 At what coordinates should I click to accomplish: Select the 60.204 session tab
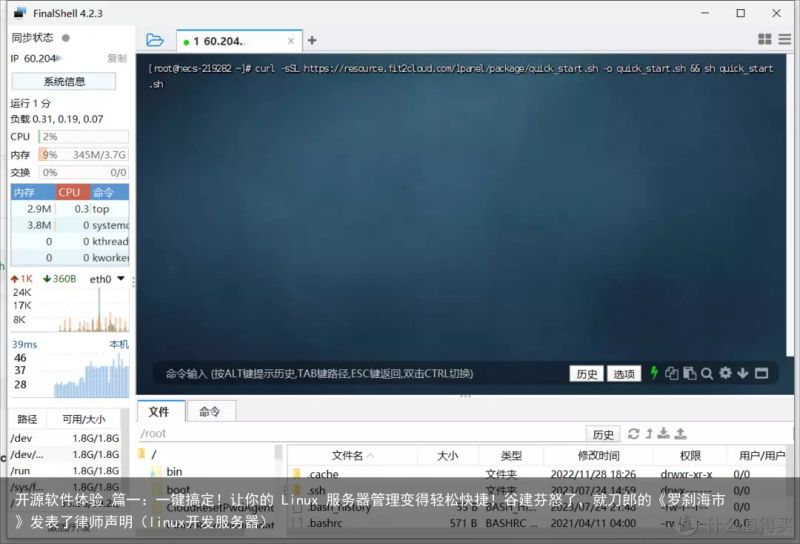tap(239, 41)
